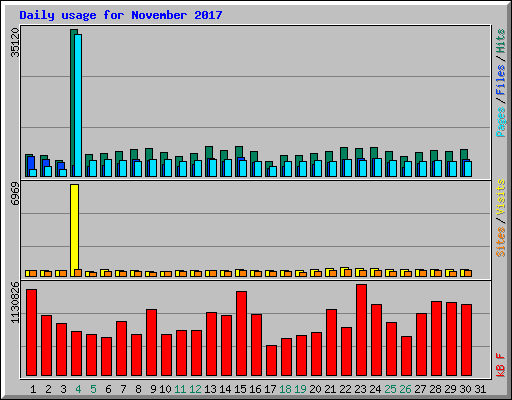Click green weekend day label 11
Viewport: 512px width, 400px height.
[180, 389]
